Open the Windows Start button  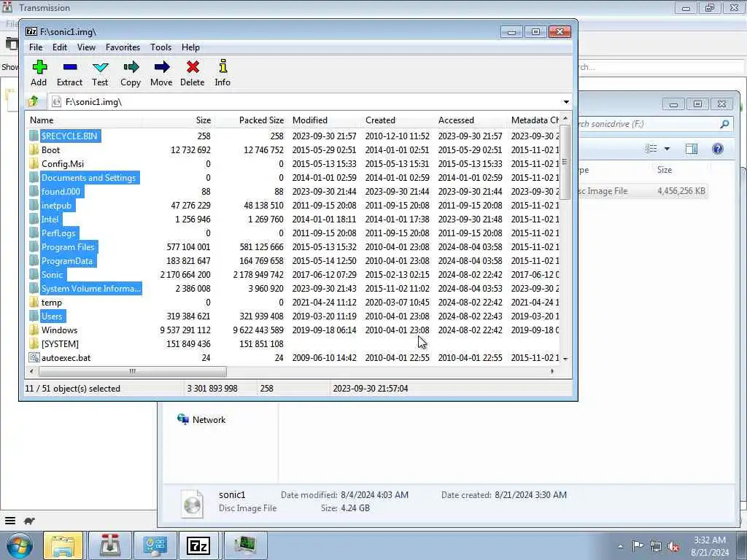tap(19, 545)
